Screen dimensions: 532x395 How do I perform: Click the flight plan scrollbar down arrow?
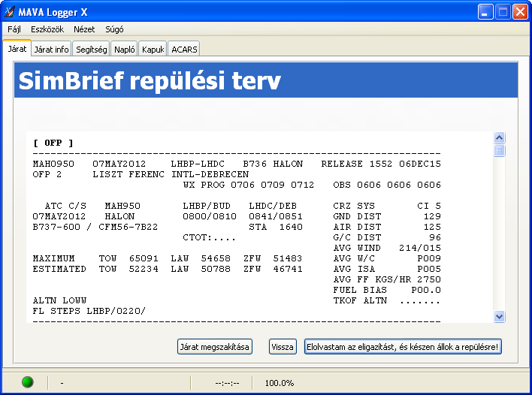[499, 317]
